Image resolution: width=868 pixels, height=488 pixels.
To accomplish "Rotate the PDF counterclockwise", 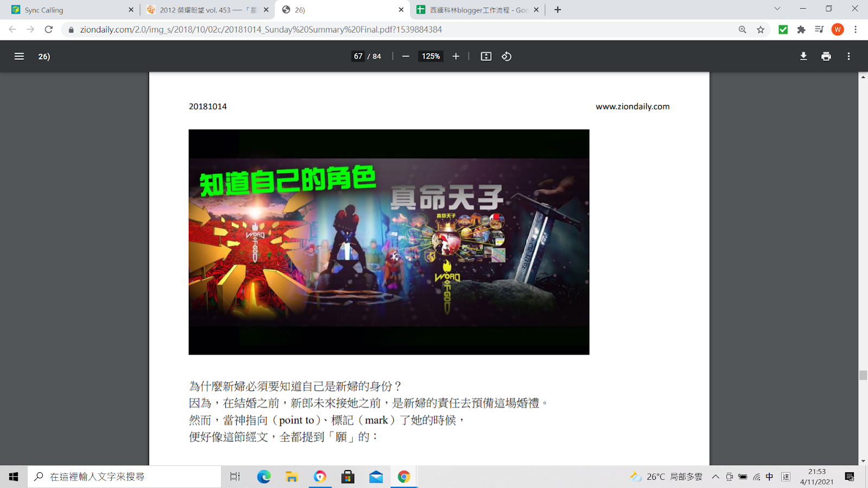I will pyautogui.click(x=506, y=56).
